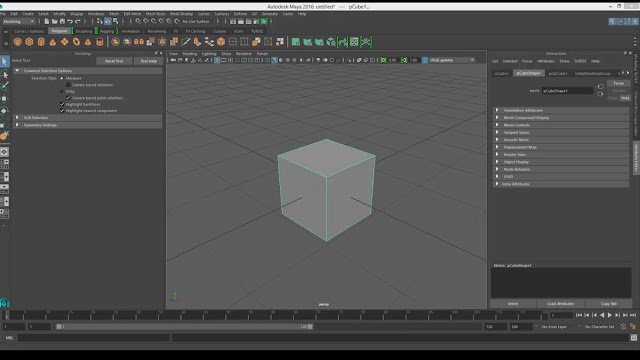Expand Tessellation Attributes section

[497, 110]
